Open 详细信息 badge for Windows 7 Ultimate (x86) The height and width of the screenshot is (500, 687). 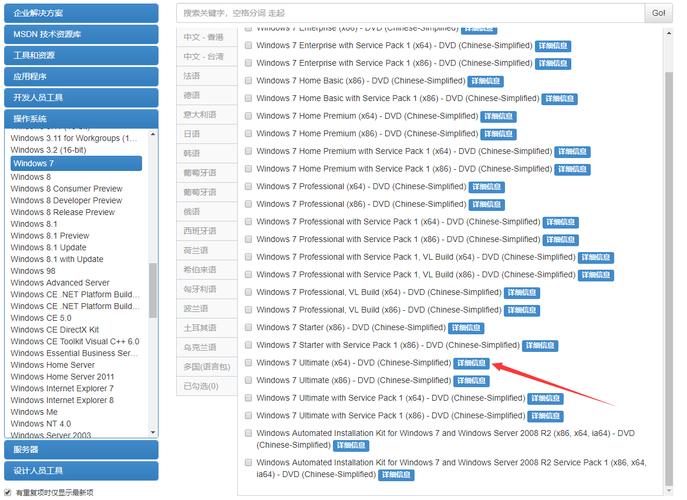(x=471, y=381)
